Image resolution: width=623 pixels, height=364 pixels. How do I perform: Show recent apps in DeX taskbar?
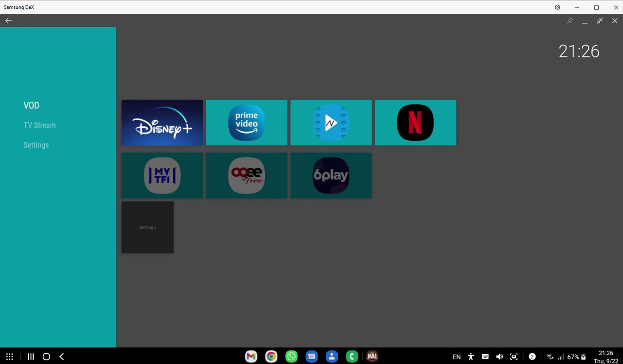point(31,357)
